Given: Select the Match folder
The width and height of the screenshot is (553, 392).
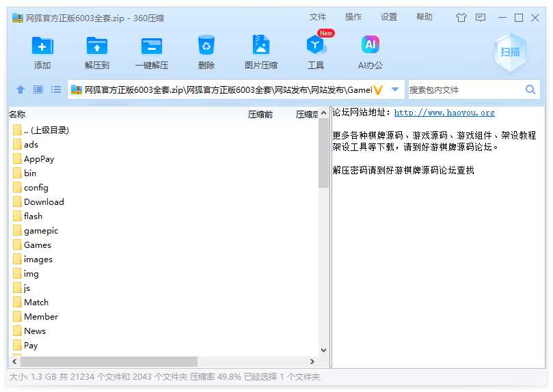Looking at the screenshot, I should pyautogui.click(x=163, y=302).
